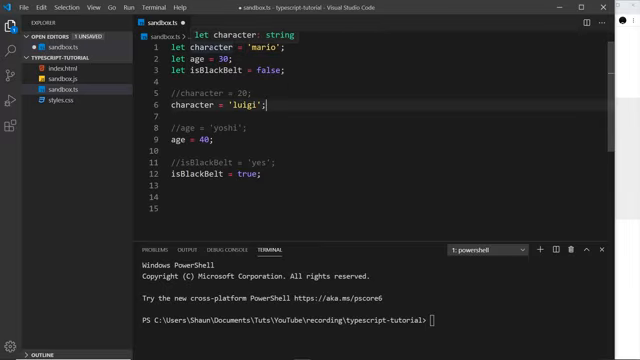Click the terminal prompt input cursor
Image resolution: width=640 pixels, height=360 pixels.
tap(432, 320)
